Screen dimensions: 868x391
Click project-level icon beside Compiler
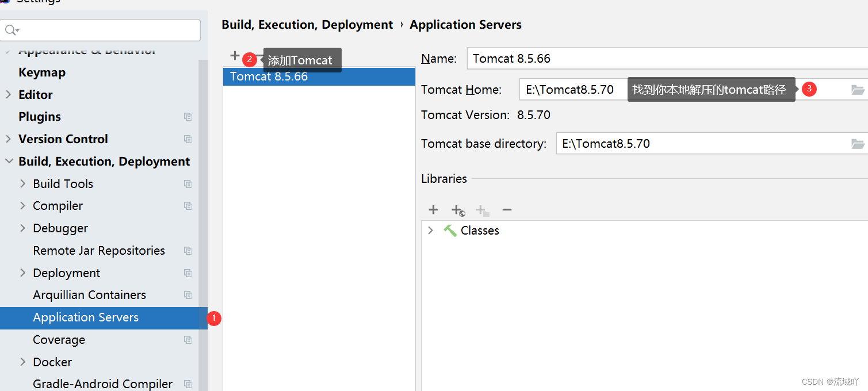pyautogui.click(x=188, y=206)
